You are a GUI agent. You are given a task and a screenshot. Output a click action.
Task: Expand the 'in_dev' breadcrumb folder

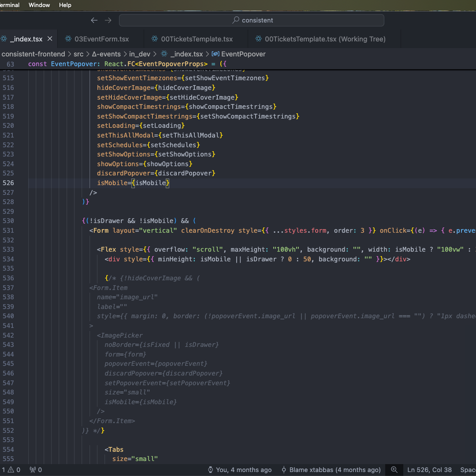point(139,54)
